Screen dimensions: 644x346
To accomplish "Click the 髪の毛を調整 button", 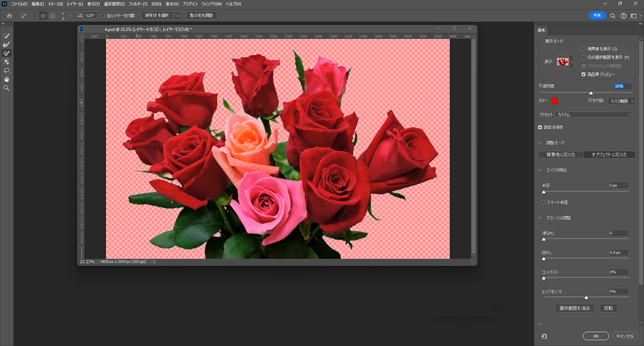I will pos(202,16).
